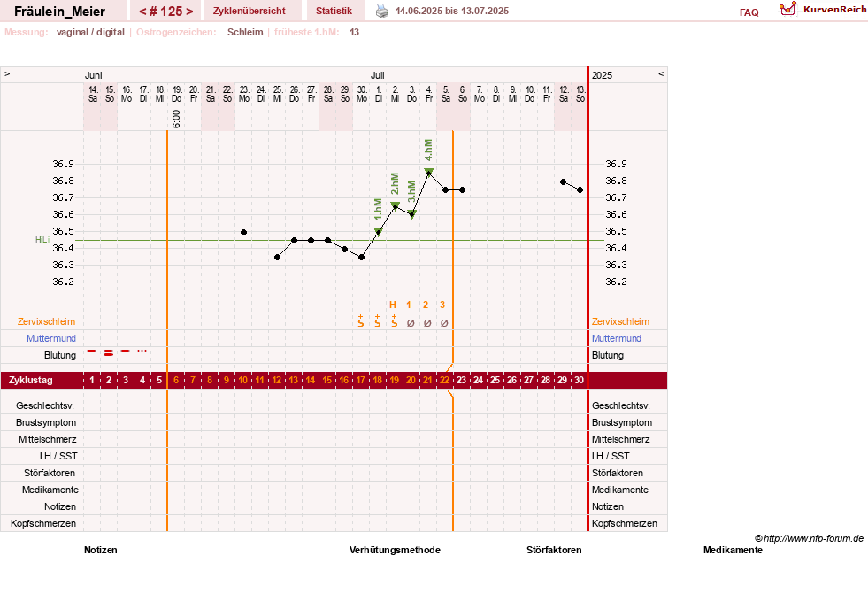Click the left LH / SST row label

58,456
